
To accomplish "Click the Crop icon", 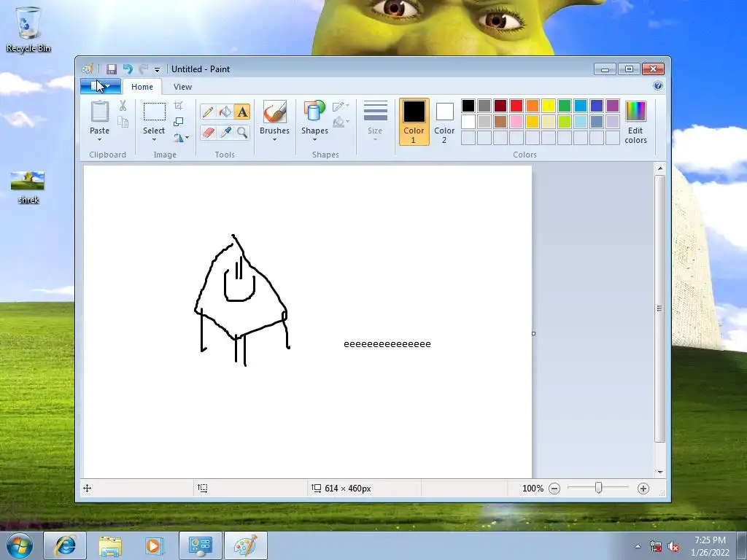I will pos(179,106).
